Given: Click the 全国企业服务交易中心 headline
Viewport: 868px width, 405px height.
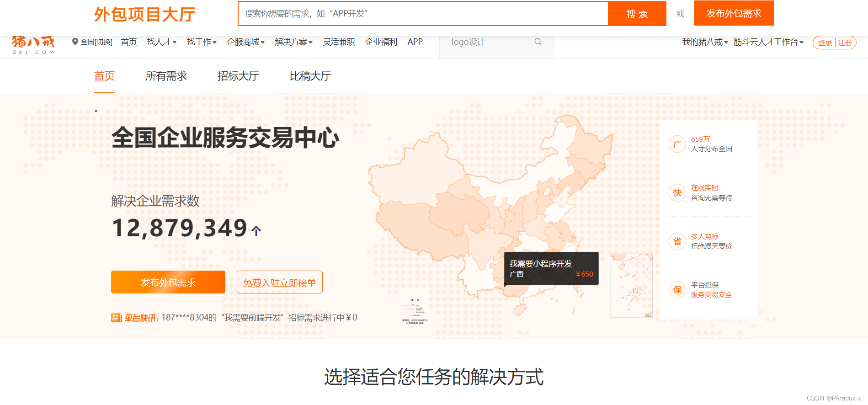Looking at the screenshot, I should point(225,138).
